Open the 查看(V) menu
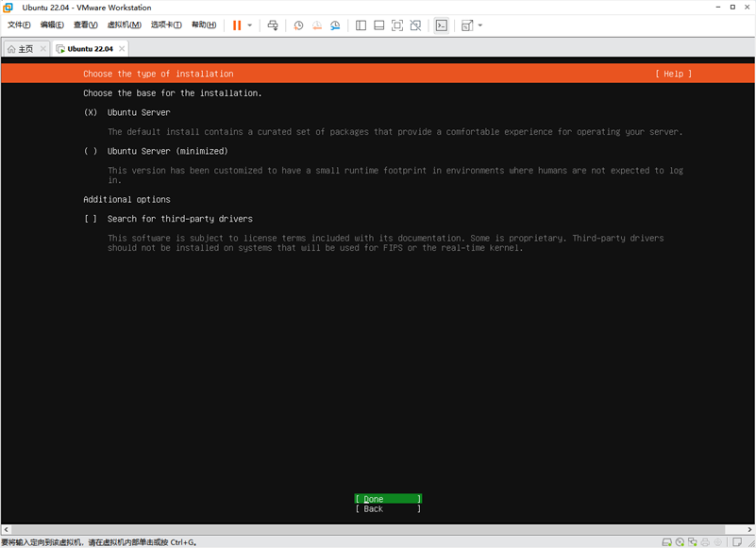Image resolution: width=756 pixels, height=548 pixels. [x=85, y=25]
